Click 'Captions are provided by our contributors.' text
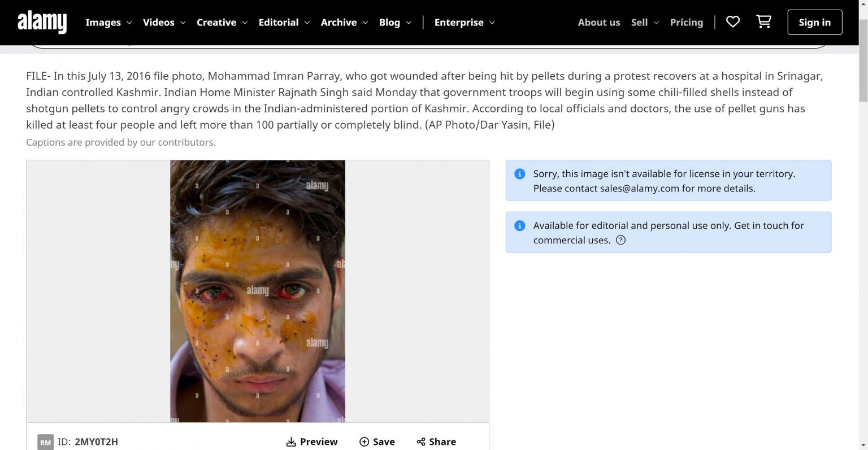Viewport: 868px width, 450px height. click(x=121, y=142)
